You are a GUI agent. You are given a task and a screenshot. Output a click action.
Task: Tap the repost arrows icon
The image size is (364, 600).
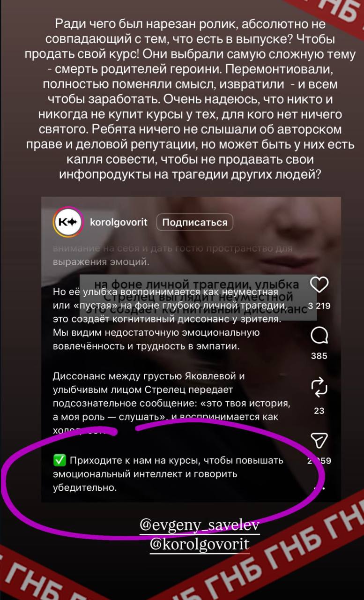319,388
